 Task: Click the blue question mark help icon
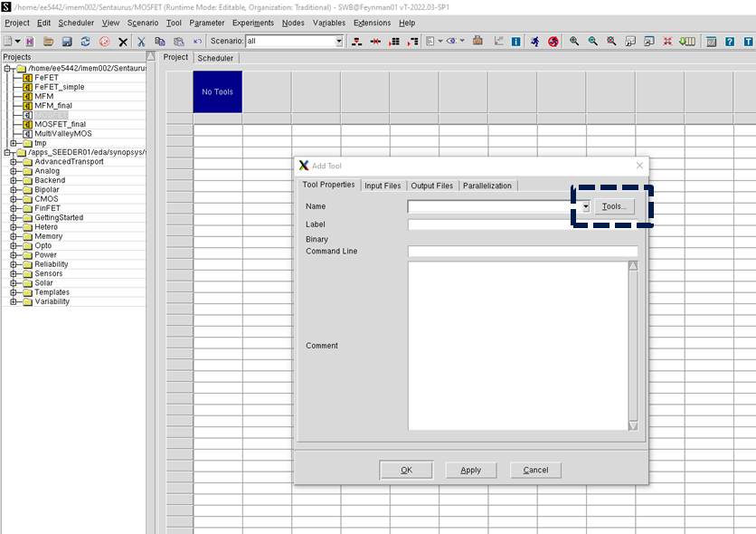[730, 42]
